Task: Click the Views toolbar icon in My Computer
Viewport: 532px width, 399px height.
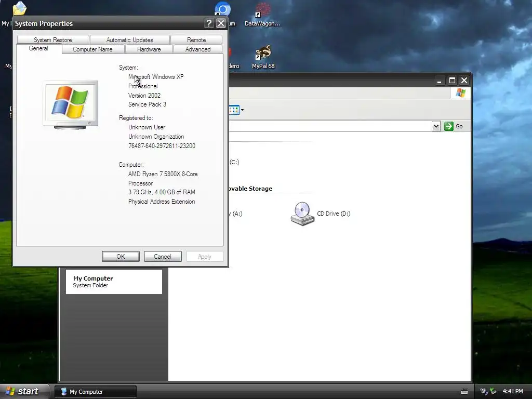Action: click(x=234, y=110)
